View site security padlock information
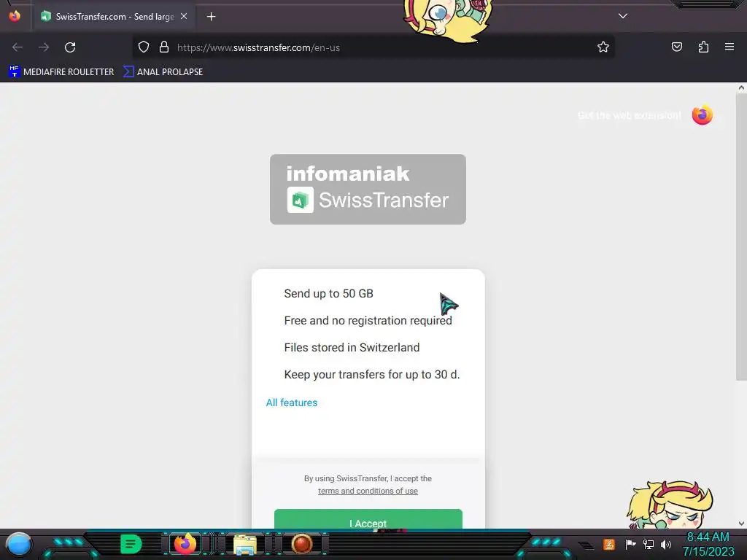The image size is (747, 560). tap(164, 47)
